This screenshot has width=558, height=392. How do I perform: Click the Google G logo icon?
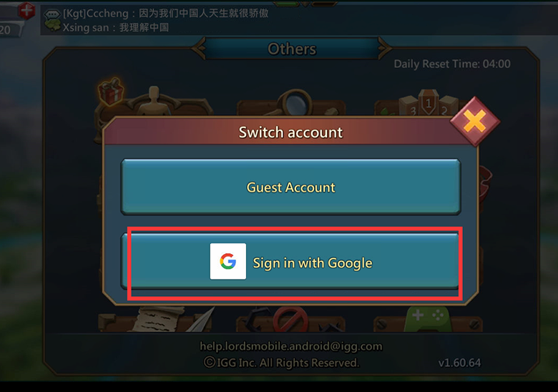pyautogui.click(x=228, y=261)
